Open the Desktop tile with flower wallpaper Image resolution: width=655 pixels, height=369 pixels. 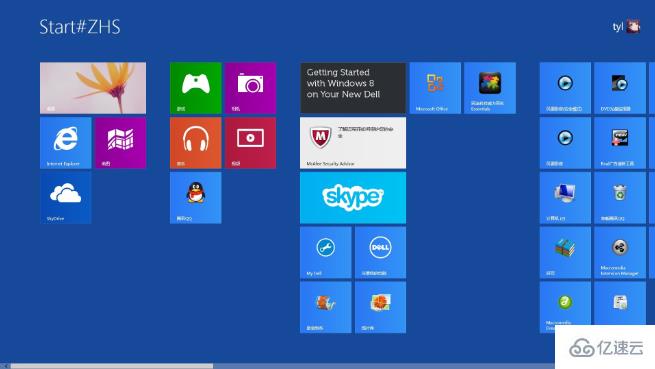93,88
